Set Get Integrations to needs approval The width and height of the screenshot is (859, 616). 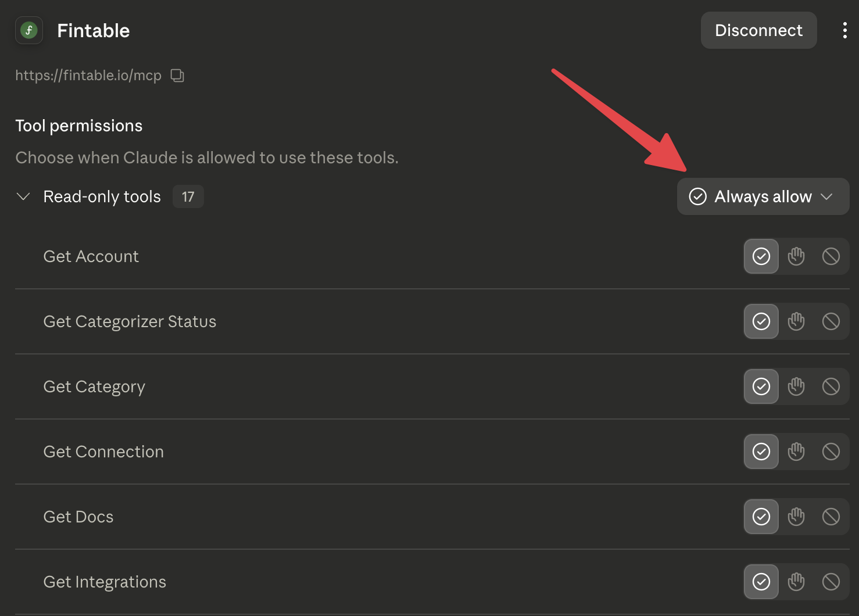click(x=796, y=582)
